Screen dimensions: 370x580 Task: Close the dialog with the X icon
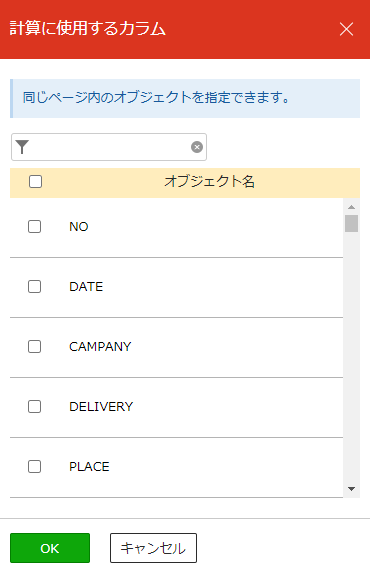click(346, 29)
